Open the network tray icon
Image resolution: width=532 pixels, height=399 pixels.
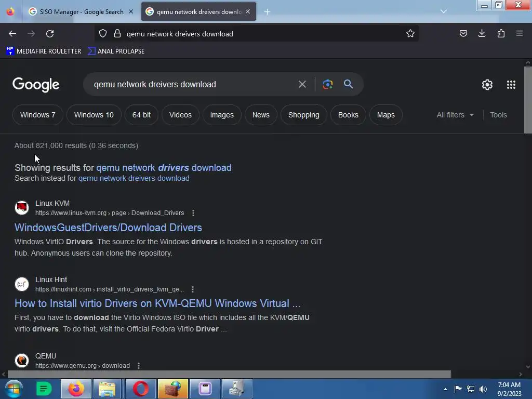coord(471,389)
